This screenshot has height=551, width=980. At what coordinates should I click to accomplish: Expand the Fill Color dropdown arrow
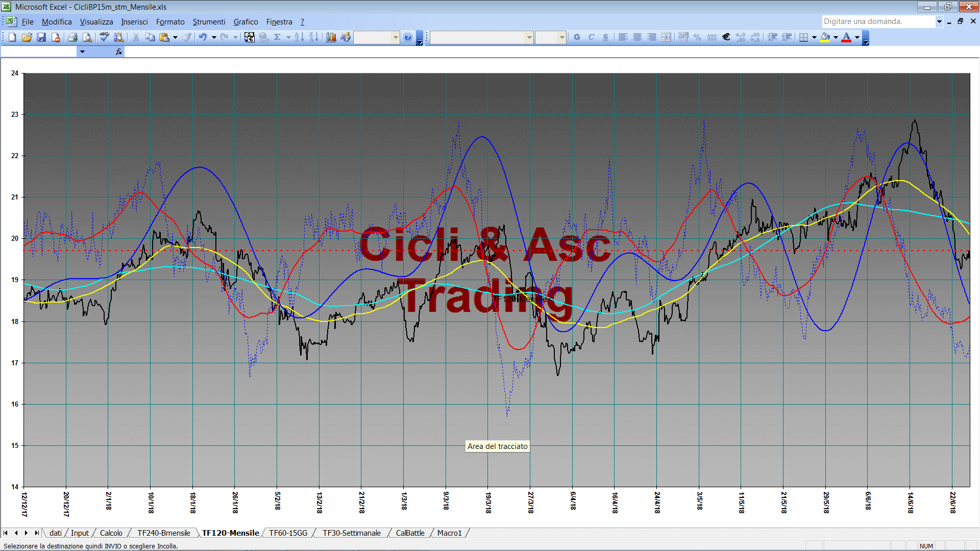coord(836,37)
